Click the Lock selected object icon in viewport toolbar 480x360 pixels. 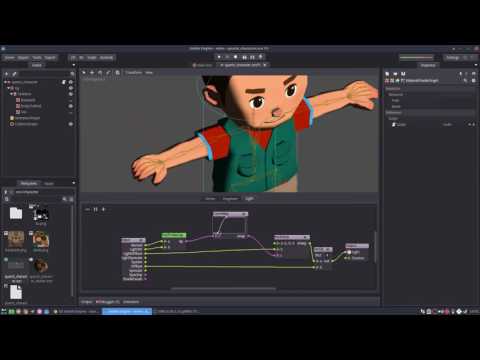117,72
